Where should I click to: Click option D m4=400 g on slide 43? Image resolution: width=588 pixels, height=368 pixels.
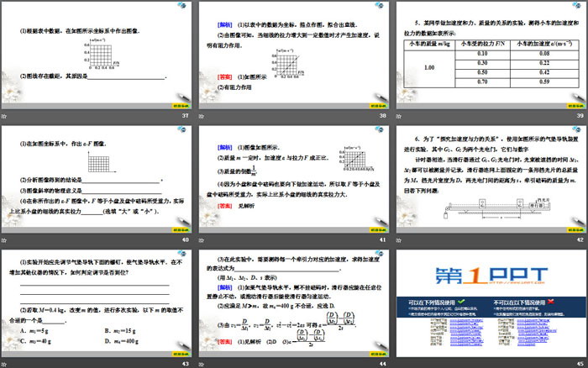tap(122, 341)
